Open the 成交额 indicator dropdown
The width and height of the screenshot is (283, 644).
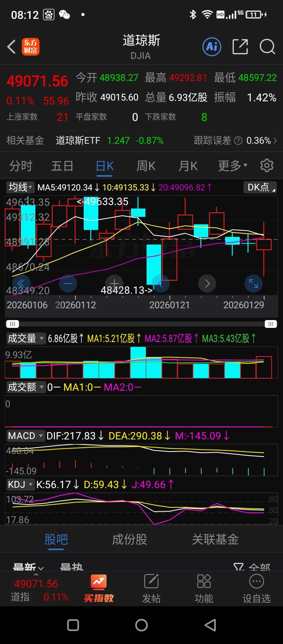tap(26, 387)
